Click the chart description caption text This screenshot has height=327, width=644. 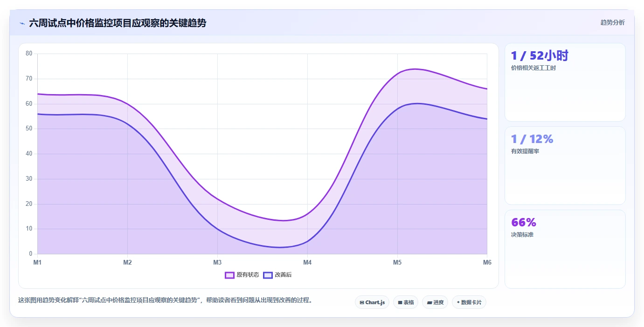click(165, 300)
